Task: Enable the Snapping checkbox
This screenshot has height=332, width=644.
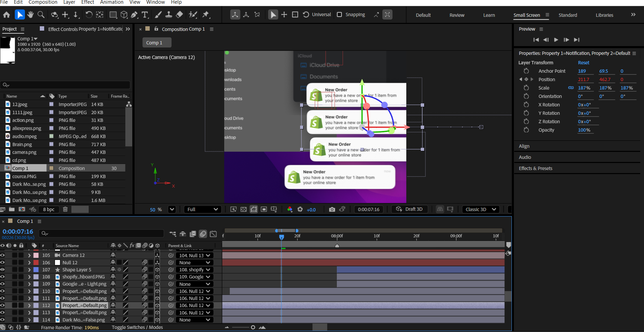Action: point(340,14)
